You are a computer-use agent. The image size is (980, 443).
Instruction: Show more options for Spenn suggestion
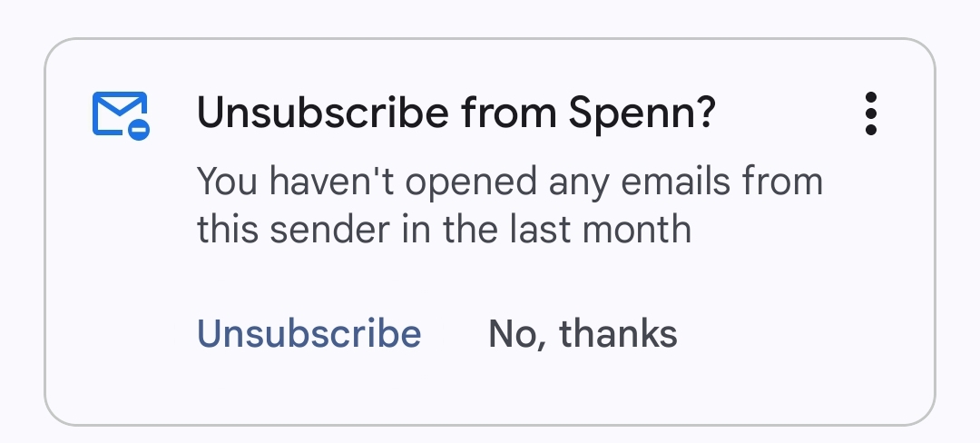coord(870,114)
